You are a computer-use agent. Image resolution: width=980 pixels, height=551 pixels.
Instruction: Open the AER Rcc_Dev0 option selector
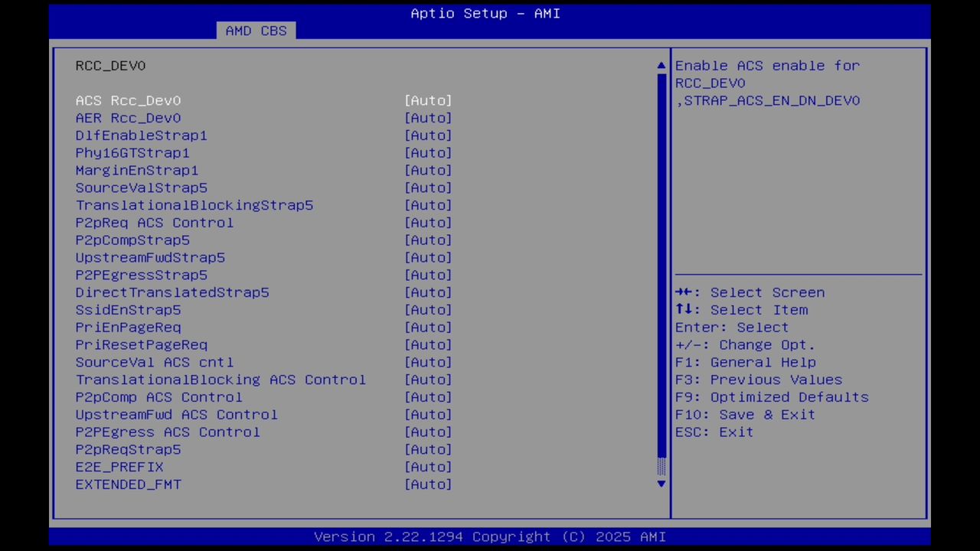click(428, 118)
